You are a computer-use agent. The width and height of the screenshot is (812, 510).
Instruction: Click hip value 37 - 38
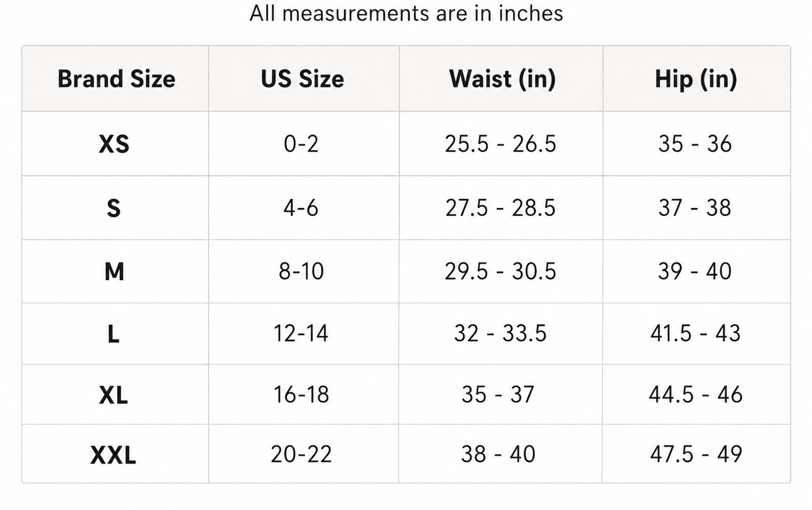(x=695, y=208)
